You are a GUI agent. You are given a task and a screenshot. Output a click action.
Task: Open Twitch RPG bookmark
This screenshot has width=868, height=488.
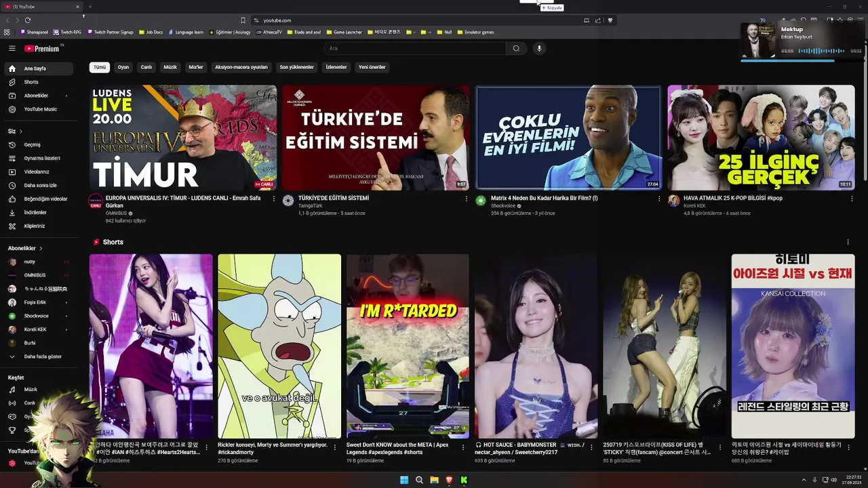[x=68, y=32]
